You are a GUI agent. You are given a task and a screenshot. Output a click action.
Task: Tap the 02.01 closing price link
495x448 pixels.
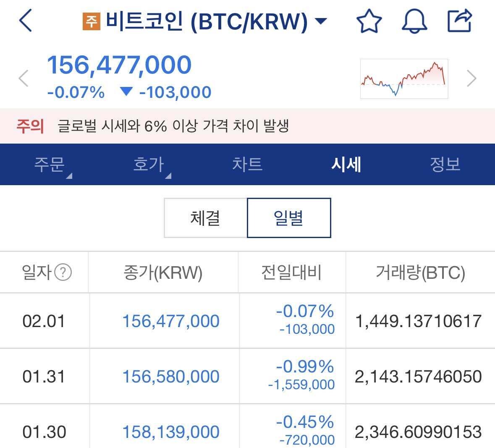[170, 320]
